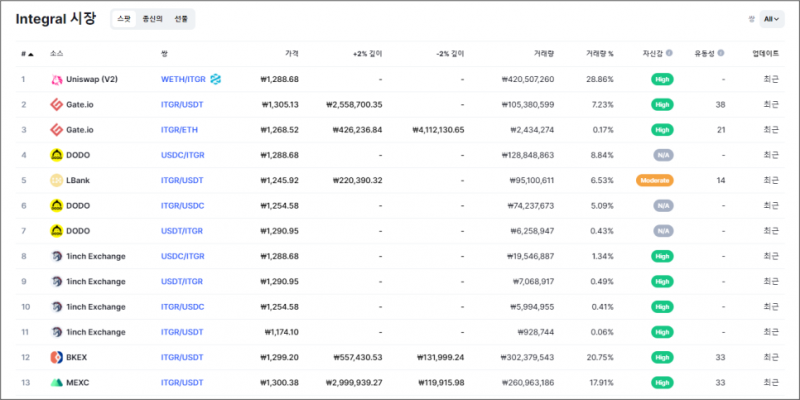Click the icon beside the WETH/ITGR pair
This screenshot has height=400, width=800.
[215, 79]
